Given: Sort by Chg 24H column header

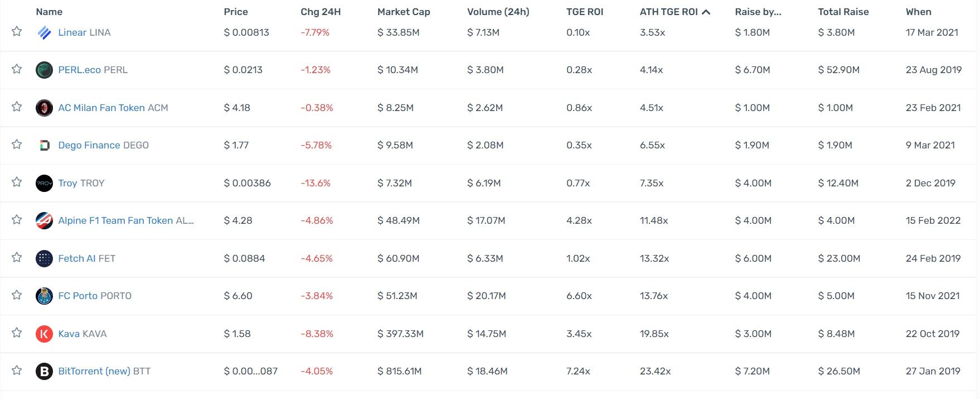Looking at the screenshot, I should [321, 12].
